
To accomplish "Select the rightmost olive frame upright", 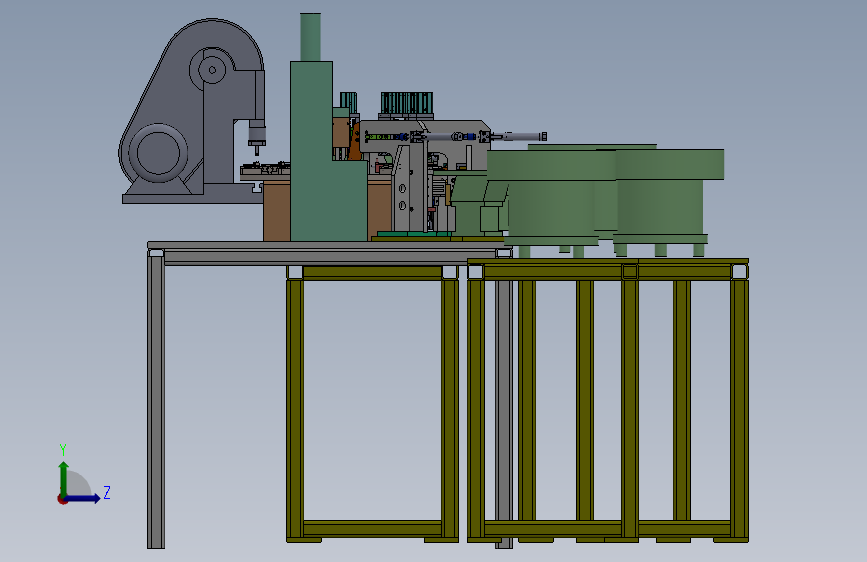I will (x=739, y=409).
